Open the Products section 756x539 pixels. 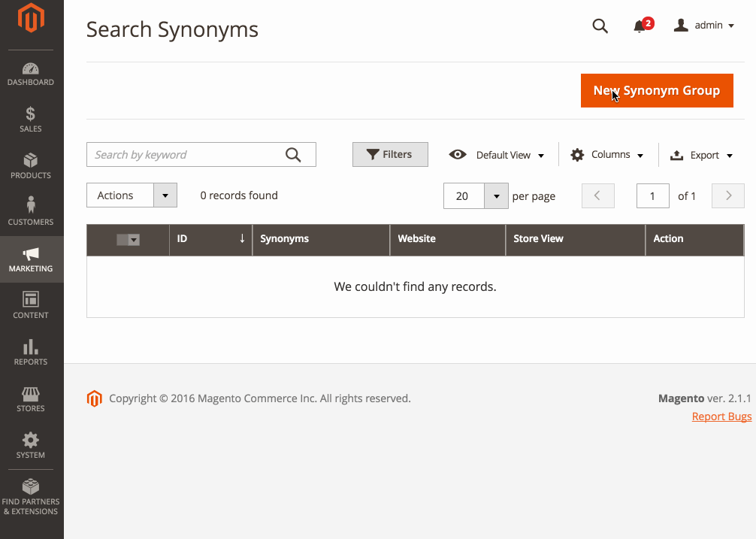click(x=31, y=167)
